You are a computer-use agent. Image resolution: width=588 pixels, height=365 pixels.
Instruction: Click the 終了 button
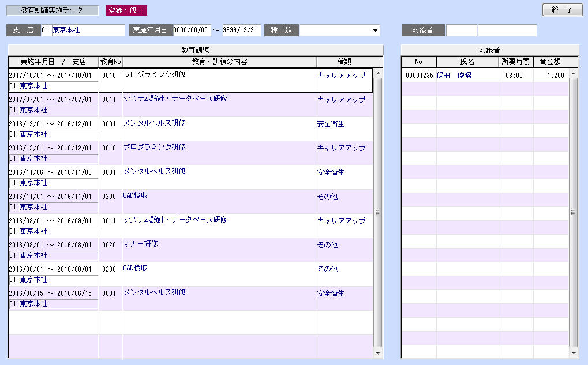pyautogui.click(x=562, y=10)
